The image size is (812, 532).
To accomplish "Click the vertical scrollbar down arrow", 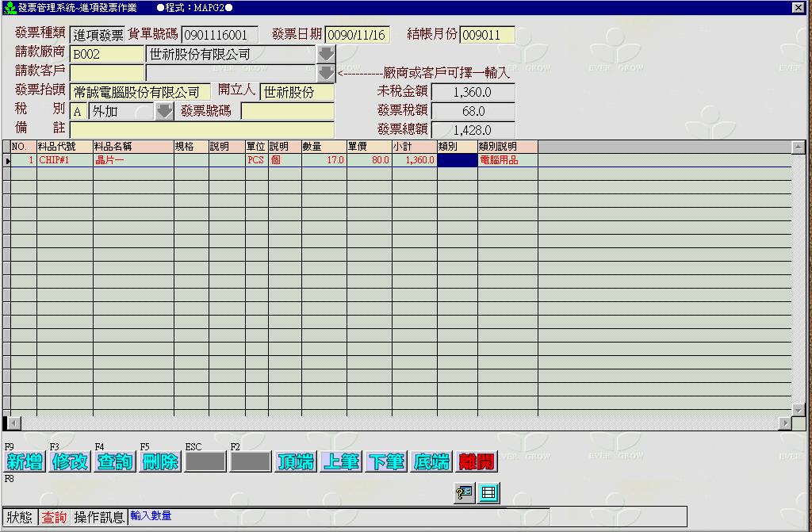I will pos(799,409).
